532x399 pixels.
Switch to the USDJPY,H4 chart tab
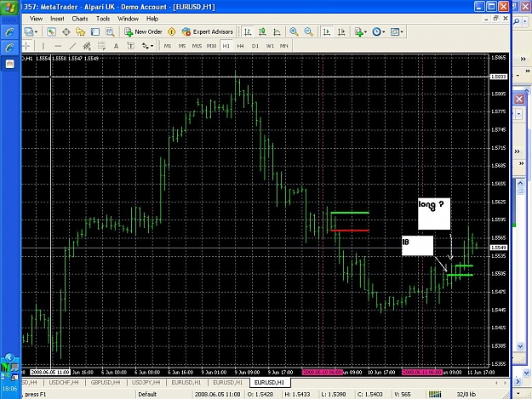pyautogui.click(x=146, y=382)
